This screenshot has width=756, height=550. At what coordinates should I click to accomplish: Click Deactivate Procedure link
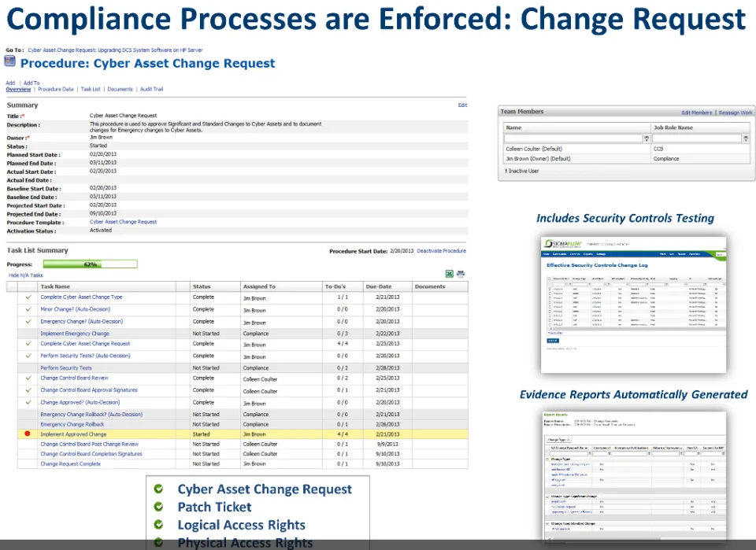tap(442, 251)
